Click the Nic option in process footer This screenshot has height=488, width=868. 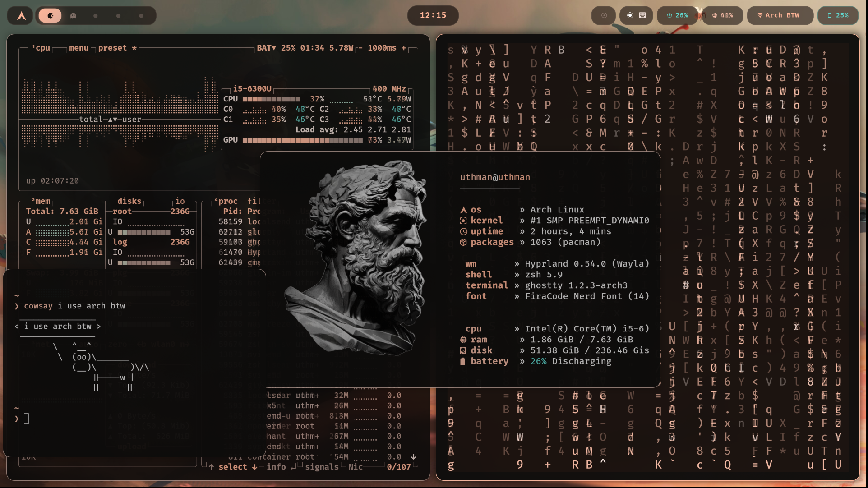coord(355,467)
